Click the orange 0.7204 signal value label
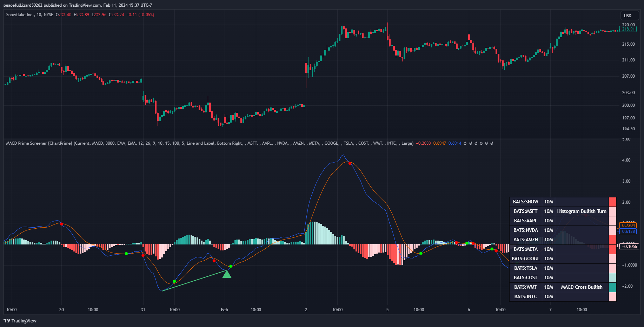 coord(628,225)
